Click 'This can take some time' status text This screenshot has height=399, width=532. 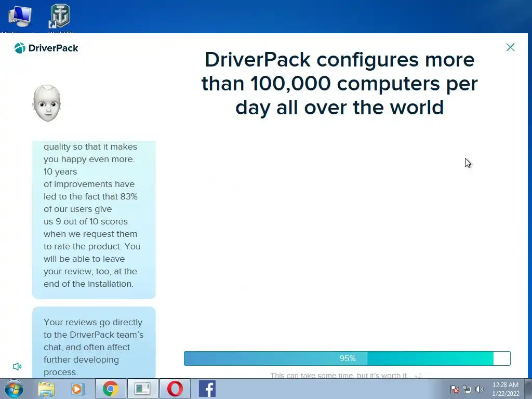[x=341, y=376]
